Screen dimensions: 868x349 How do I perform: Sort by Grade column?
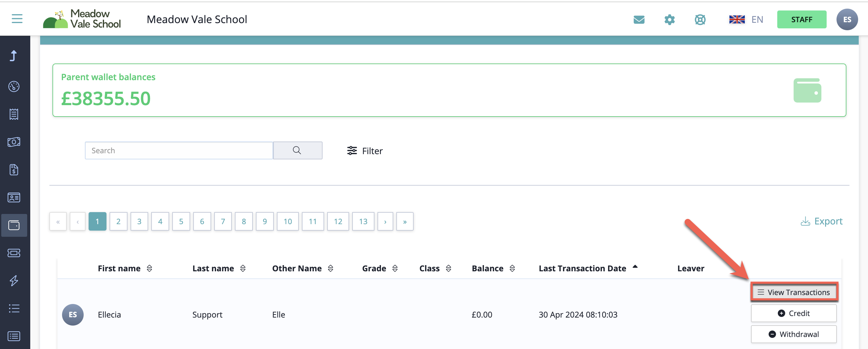pyautogui.click(x=380, y=268)
